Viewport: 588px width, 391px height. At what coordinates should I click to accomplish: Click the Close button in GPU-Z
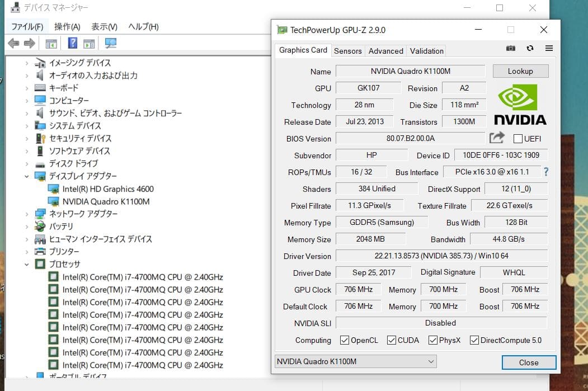coord(529,362)
